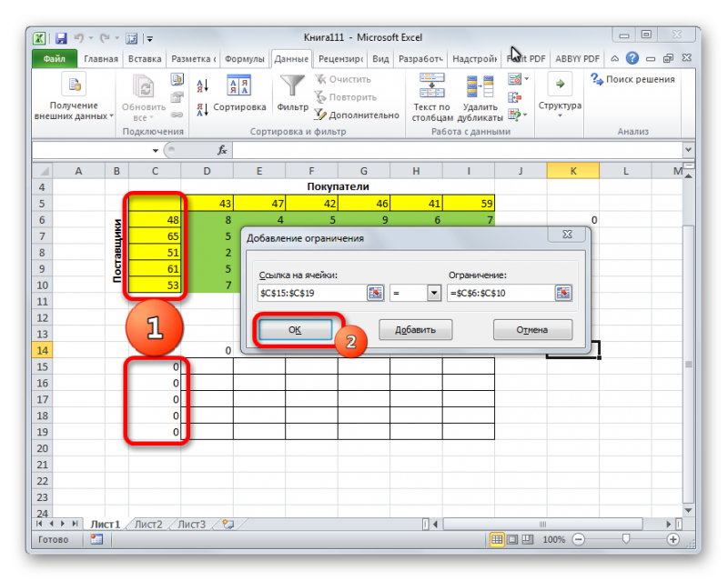
Task: Click next sheet navigation arrow
Action: (x=63, y=524)
